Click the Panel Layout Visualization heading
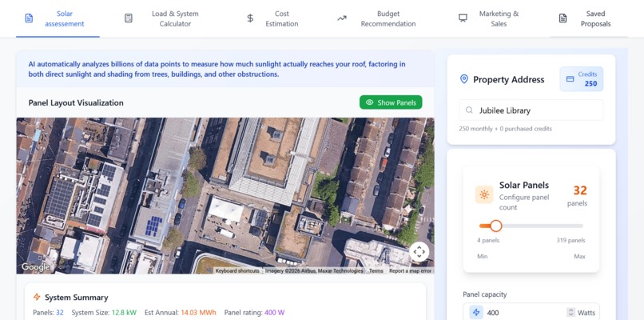This screenshot has height=320, width=644. coord(76,103)
